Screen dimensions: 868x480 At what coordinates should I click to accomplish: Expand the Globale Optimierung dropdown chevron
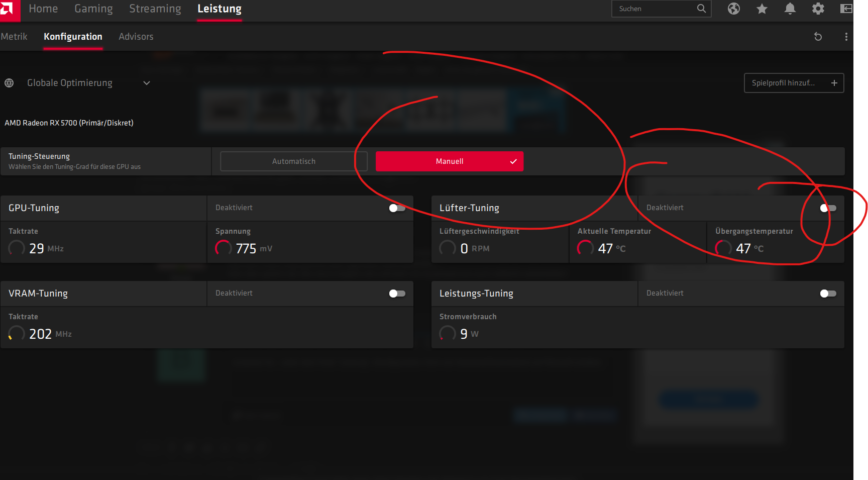point(147,83)
